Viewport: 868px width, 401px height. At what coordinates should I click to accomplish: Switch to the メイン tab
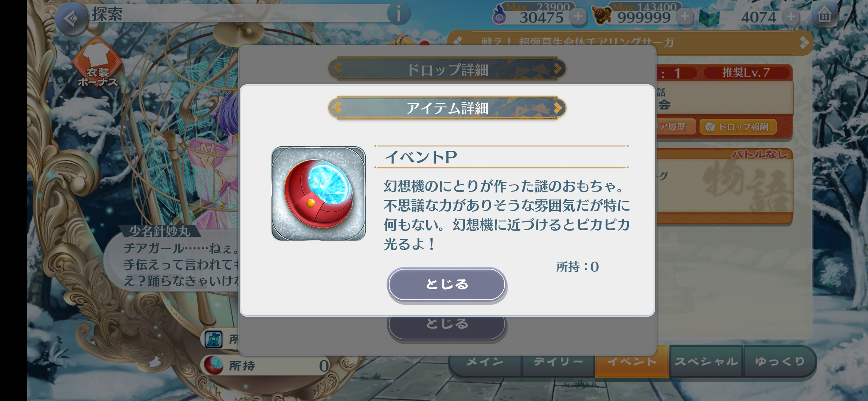(x=485, y=362)
